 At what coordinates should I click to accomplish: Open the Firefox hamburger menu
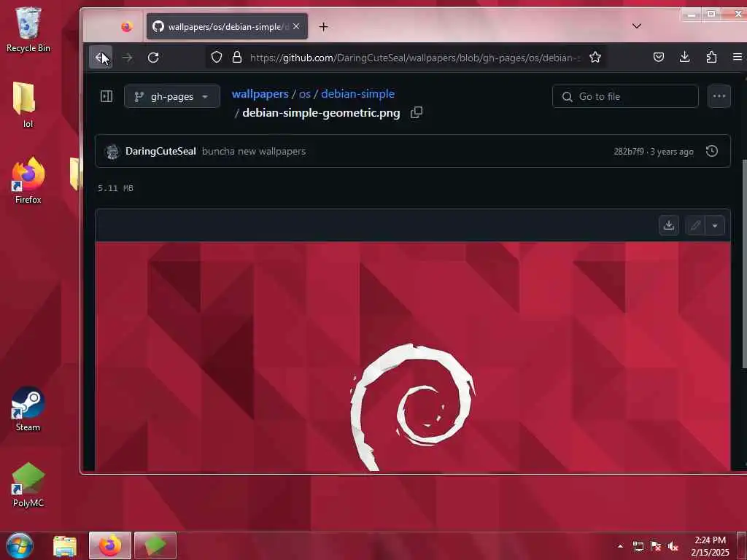(x=737, y=57)
